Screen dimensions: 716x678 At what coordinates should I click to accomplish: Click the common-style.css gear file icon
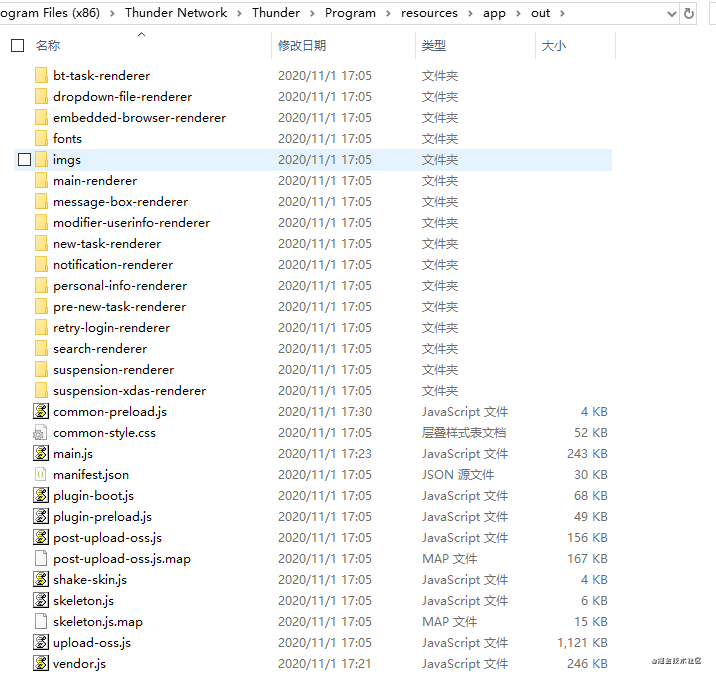(40, 433)
